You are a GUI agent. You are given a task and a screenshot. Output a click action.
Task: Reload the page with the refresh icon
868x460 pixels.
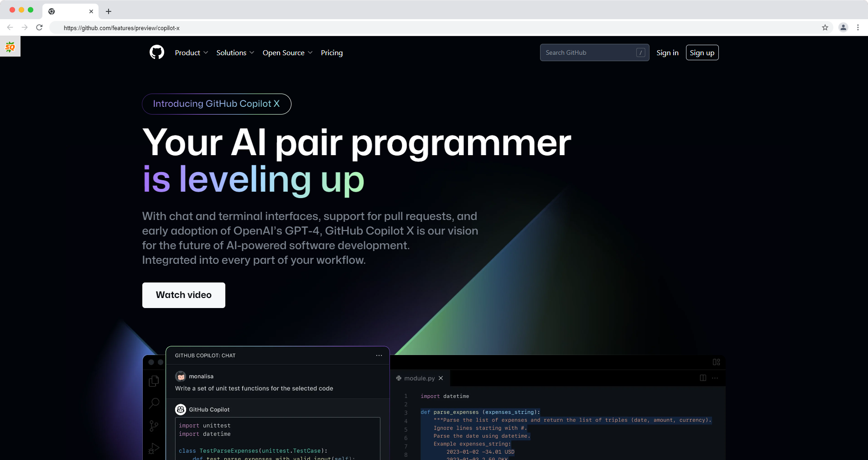pos(39,27)
